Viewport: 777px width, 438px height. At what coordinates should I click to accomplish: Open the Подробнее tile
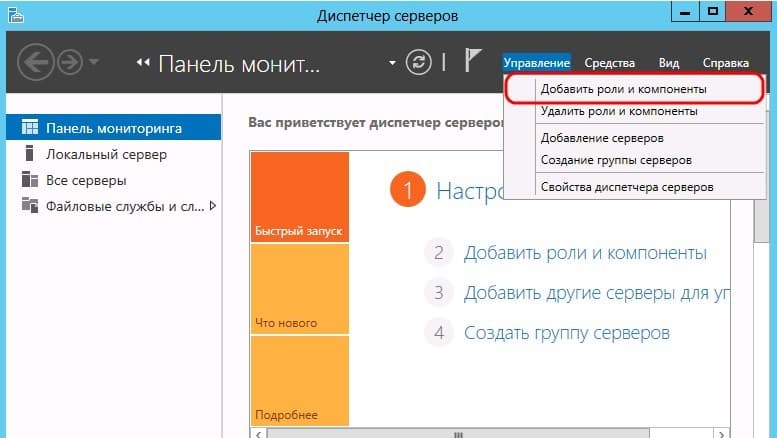point(300,381)
